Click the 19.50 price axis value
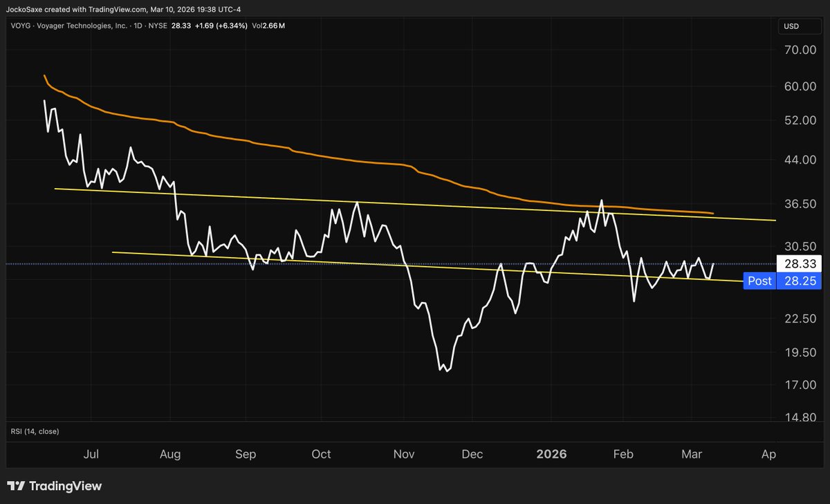830x504 pixels. 800,353
